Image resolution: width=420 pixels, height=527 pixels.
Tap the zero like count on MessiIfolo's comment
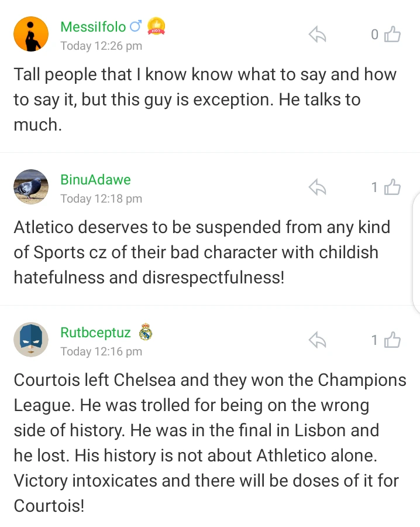point(374,35)
